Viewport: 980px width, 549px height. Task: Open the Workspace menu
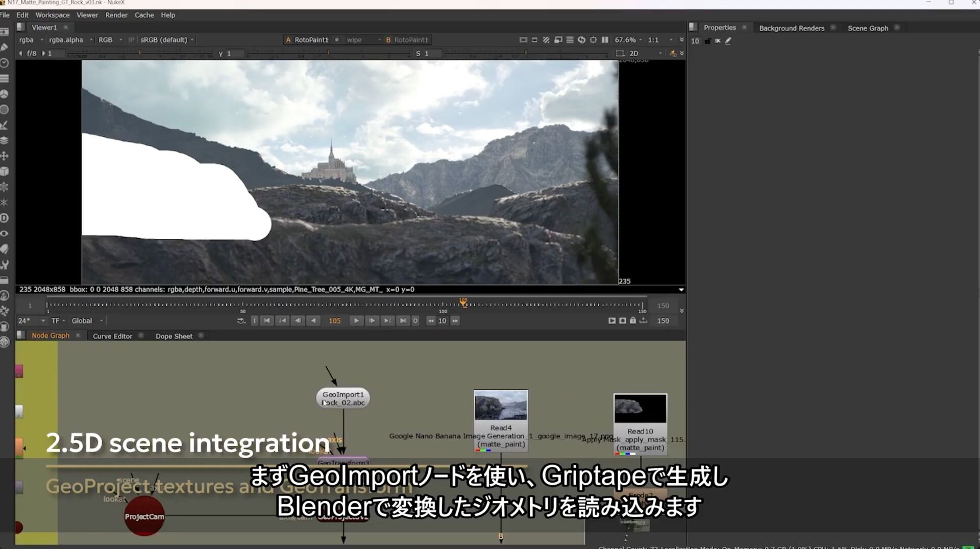53,15
